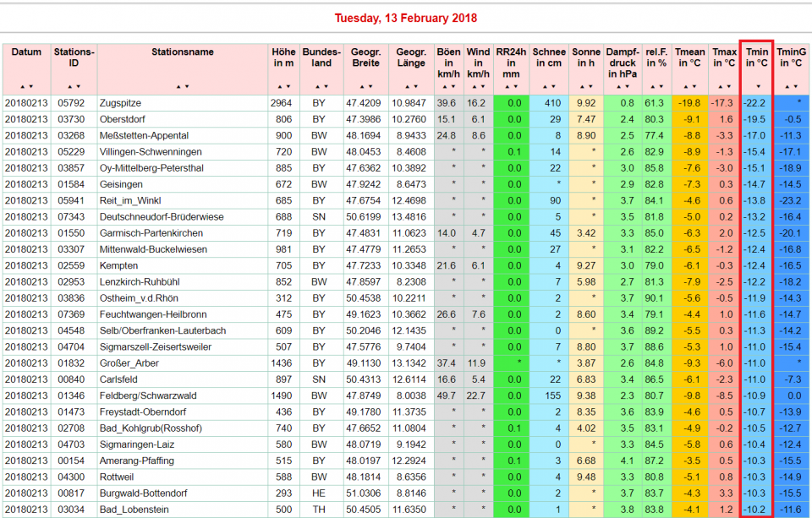Click the Geogr. Breite column header
Viewport: 812px width, 518px height.
[x=365, y=57]
